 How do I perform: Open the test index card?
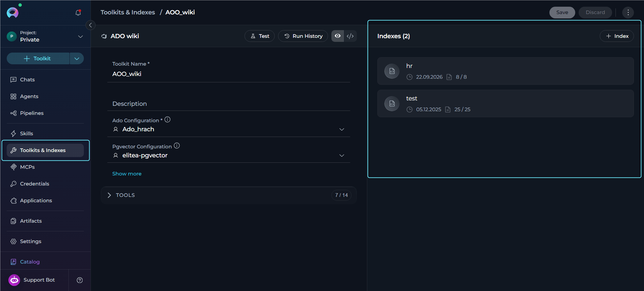pyautogui.click(x=505, y=103)
